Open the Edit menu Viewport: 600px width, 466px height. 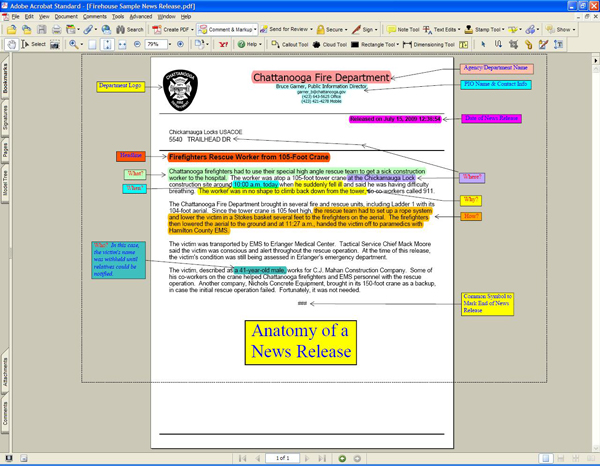pyautogui.click(x=29, y=16)
